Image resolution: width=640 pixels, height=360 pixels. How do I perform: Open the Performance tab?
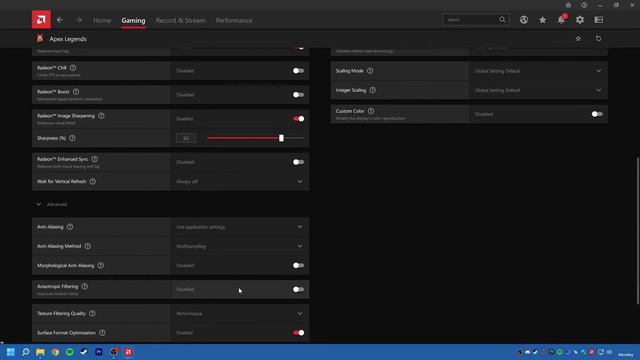[234, 20]
